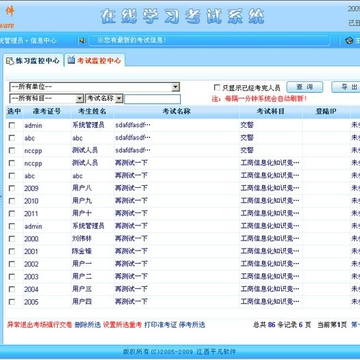360x360 pixels.
Task: Click the search text input field
Action: pyautogui.click(x=153, y=99)
